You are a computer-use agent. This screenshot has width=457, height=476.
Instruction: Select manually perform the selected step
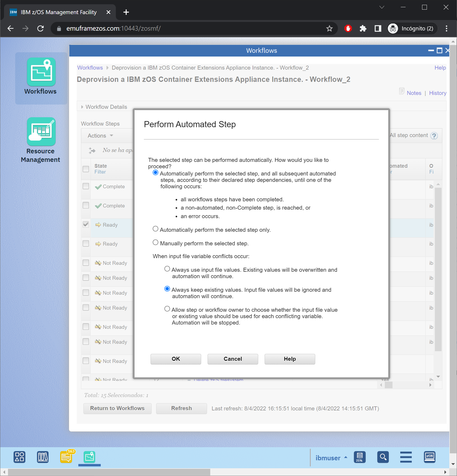[x=156, y=243]
